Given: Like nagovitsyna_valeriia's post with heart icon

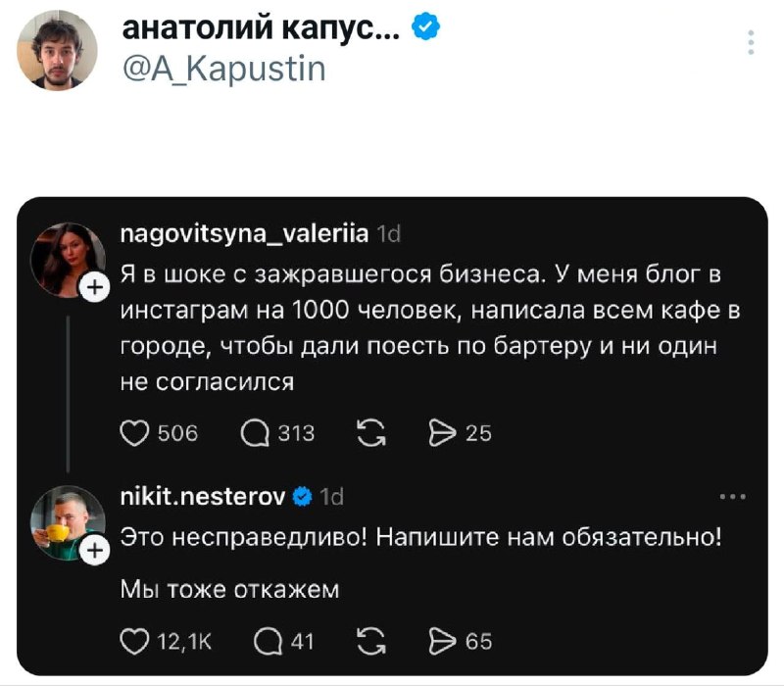Looking at the screenshot, I should pyautogui.click(x=133, y=432).
